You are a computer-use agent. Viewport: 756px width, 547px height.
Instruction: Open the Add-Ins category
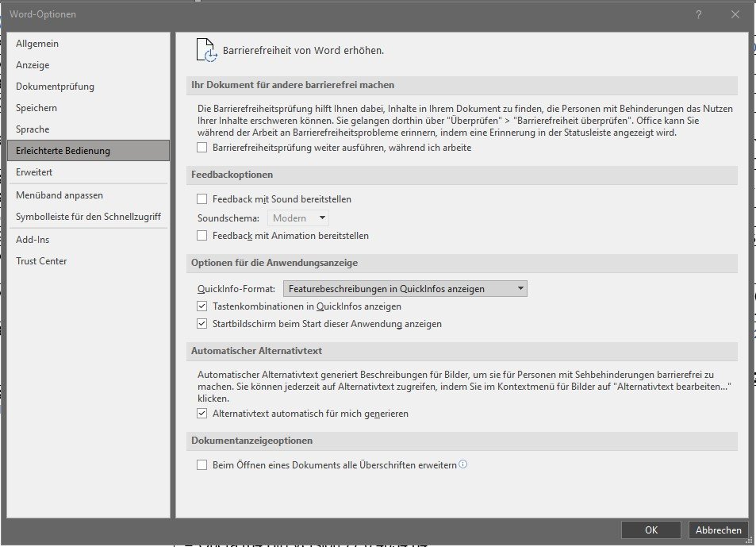pyautogui.click(x=88, y=239)
